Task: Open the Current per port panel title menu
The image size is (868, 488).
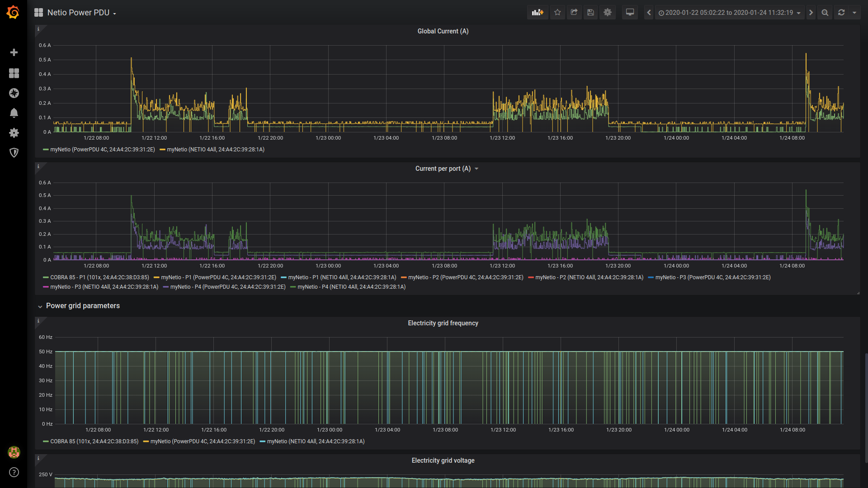Action: pyautogui.click(x=443, y=169)
